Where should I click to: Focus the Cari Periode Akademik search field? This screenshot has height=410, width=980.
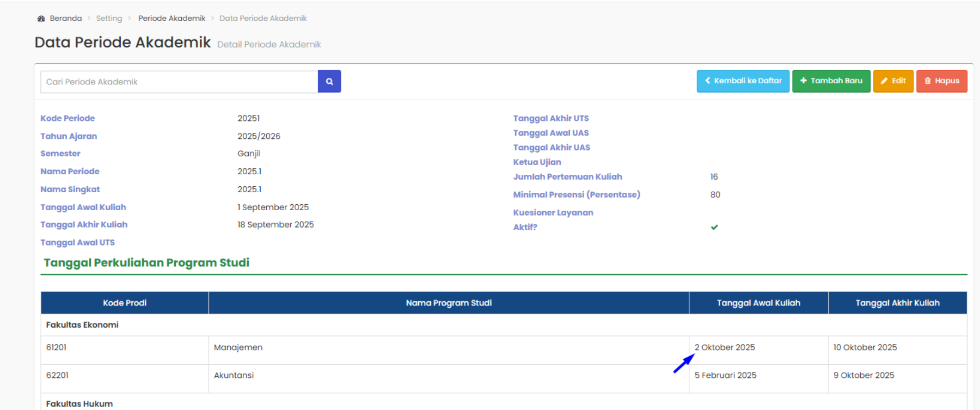[179, 82]
